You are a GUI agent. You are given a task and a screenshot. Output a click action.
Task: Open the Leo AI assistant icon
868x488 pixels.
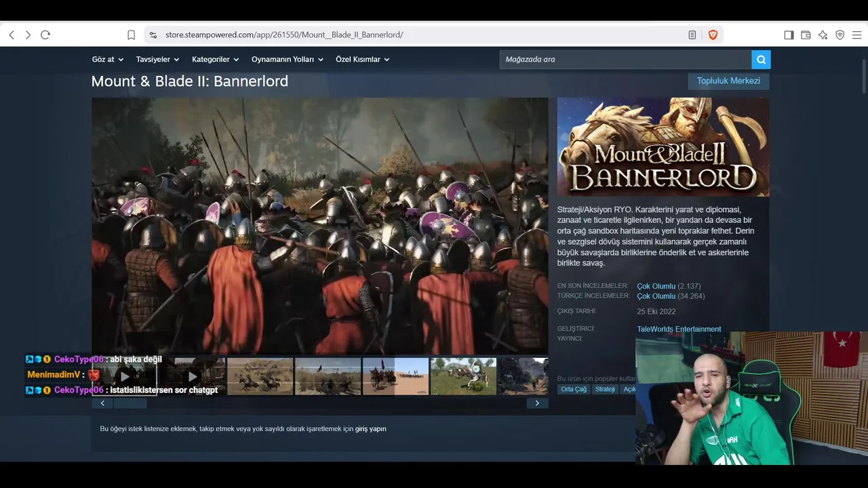coord(823,35)
